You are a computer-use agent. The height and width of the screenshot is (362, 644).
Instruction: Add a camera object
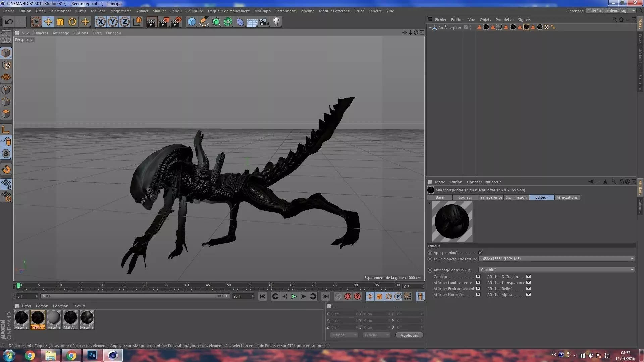point(264,22)
